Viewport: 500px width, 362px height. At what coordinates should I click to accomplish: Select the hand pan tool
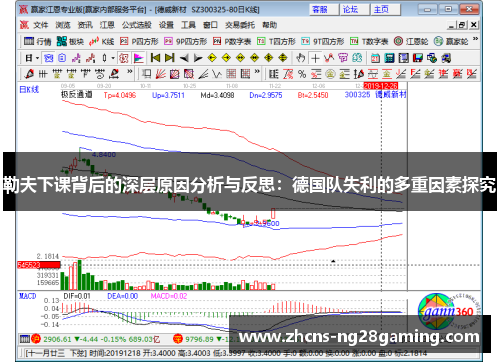[301, 58]
